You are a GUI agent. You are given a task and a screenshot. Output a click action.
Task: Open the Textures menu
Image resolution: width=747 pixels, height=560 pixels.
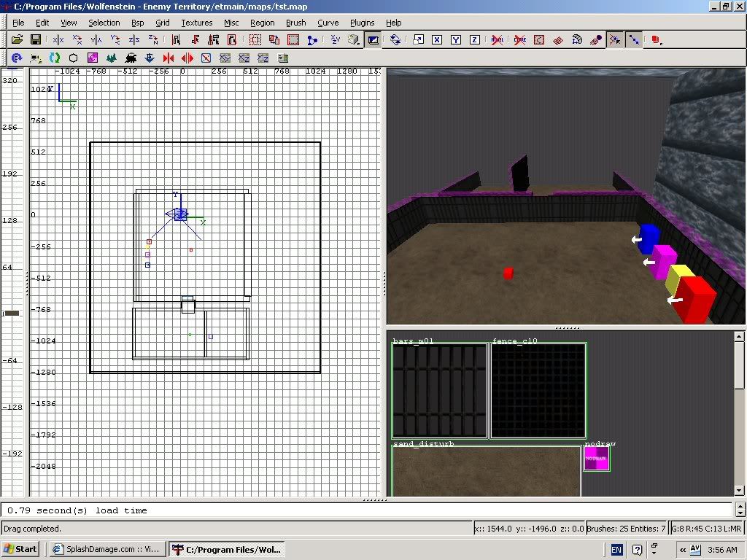pyautogui.click(x=196, y=23)
